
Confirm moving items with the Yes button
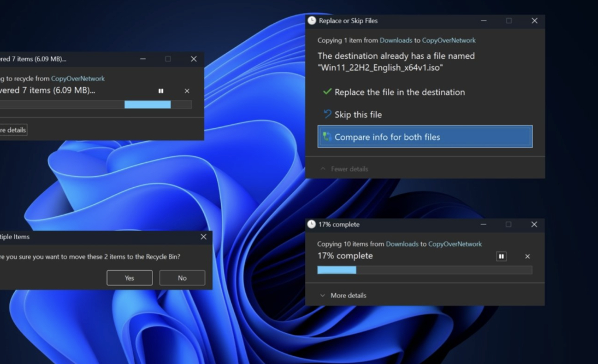129,278
